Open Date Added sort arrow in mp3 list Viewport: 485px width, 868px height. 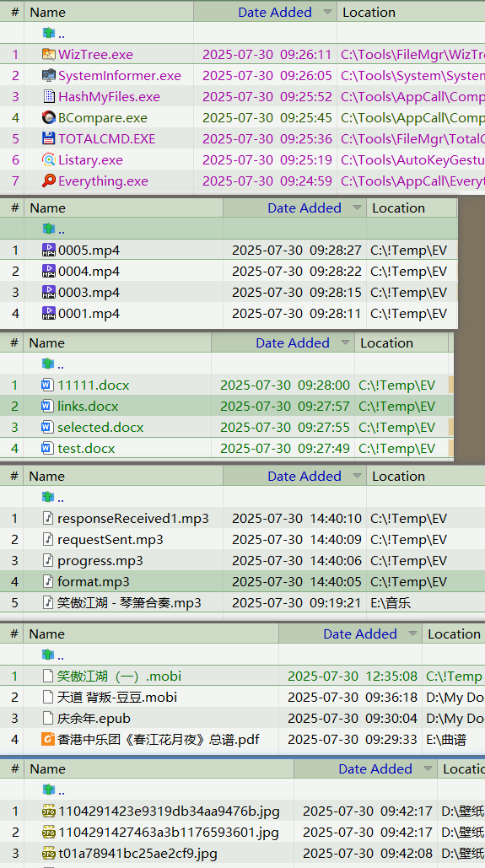(x=357, y=476)
